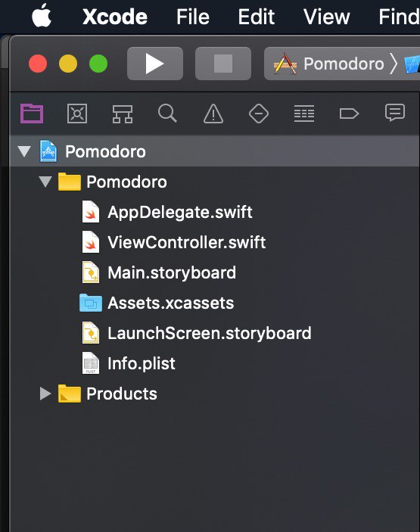Select the Pomodoro scheme selector

pos(344,64)
